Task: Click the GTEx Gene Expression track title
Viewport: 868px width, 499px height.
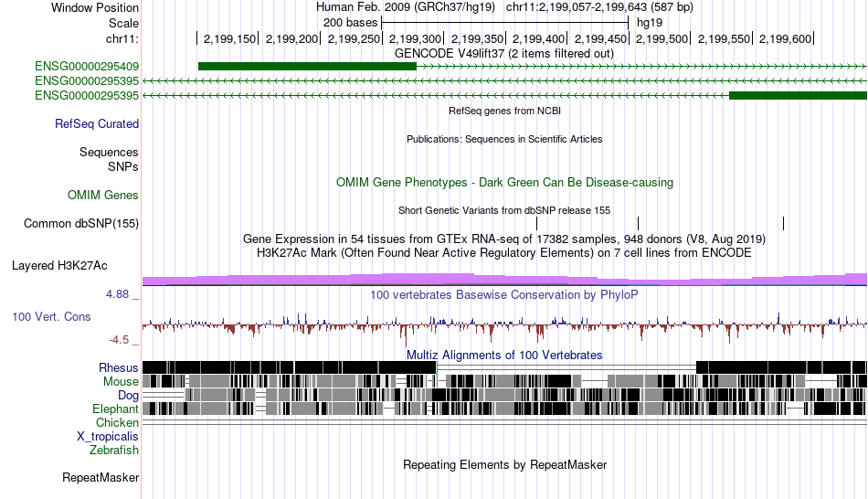Action: [x=504, y=239]
